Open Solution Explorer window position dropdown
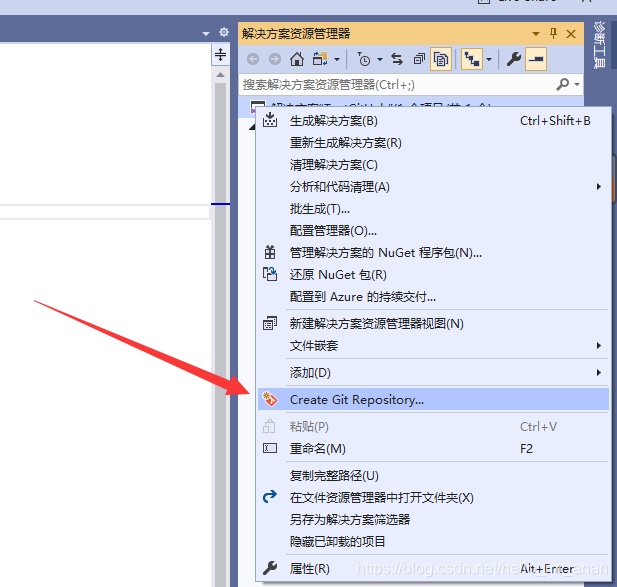Image resolution: width=617 pixels, height=587 pixels. click(x=536, y=34)
